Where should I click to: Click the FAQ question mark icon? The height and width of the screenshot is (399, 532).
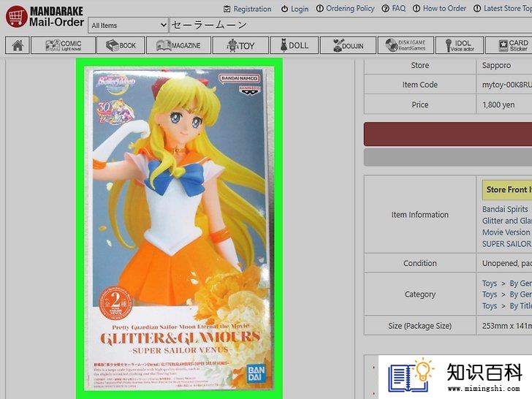385,9
